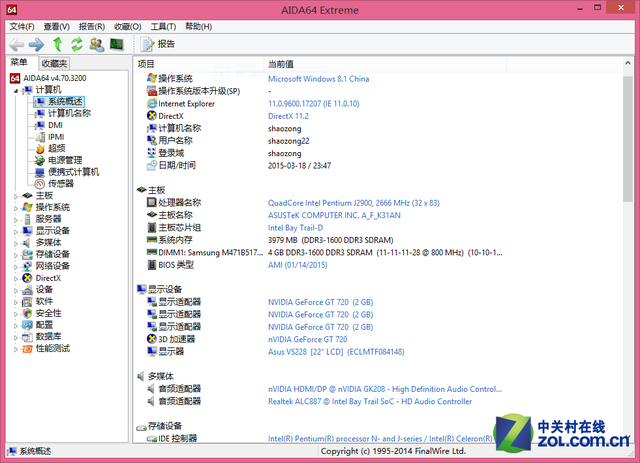Image resolution: width=640 pixels, height=463 pixels.
Task: Expand the 多媒体 tree node
Action: (16, 244)
